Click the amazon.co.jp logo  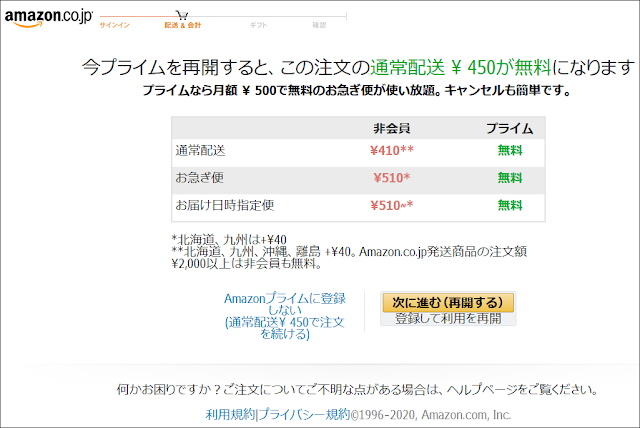[x=49, y=18]
